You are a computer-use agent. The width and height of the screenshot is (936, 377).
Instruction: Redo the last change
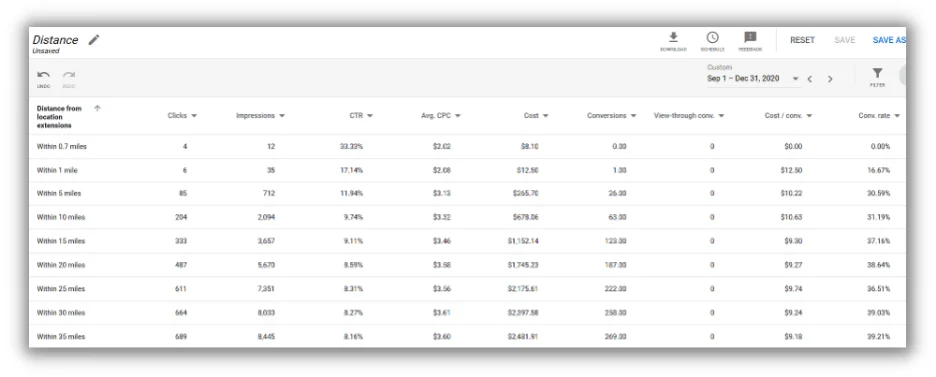click(69, 79)
